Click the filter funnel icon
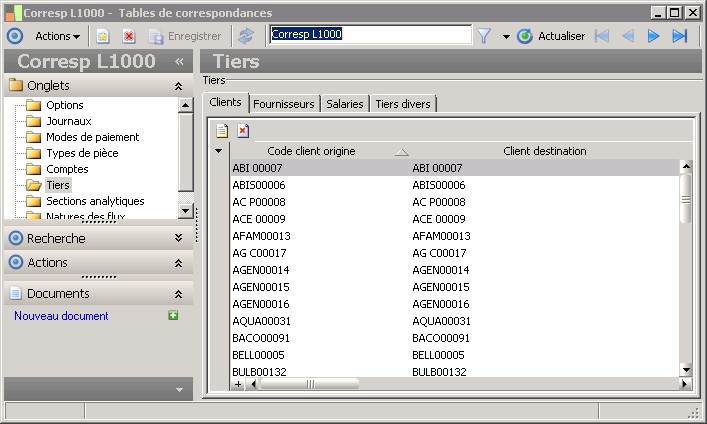 coord(484,36)
